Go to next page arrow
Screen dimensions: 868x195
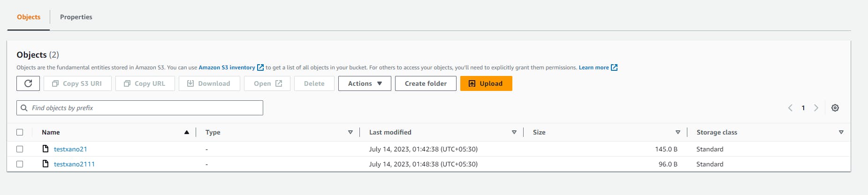coord(816,108)
